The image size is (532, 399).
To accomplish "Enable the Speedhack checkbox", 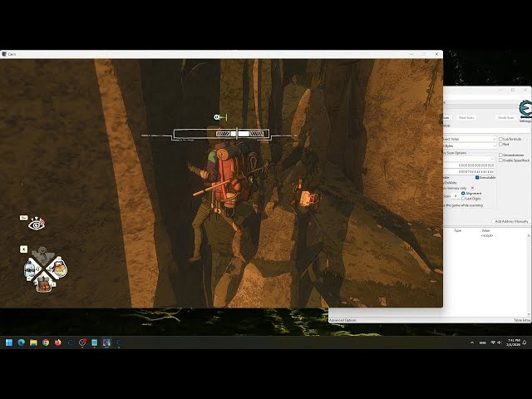I will click(500, 160).
